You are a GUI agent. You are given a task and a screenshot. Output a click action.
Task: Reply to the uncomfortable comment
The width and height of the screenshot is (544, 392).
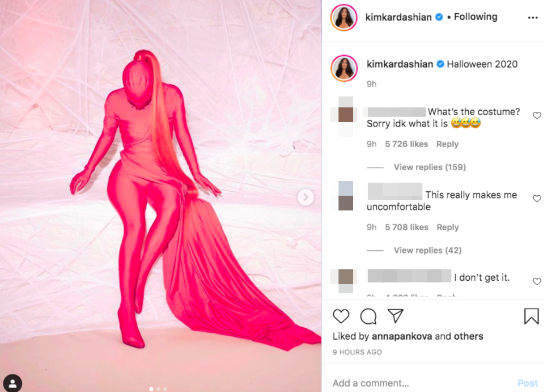448,227
